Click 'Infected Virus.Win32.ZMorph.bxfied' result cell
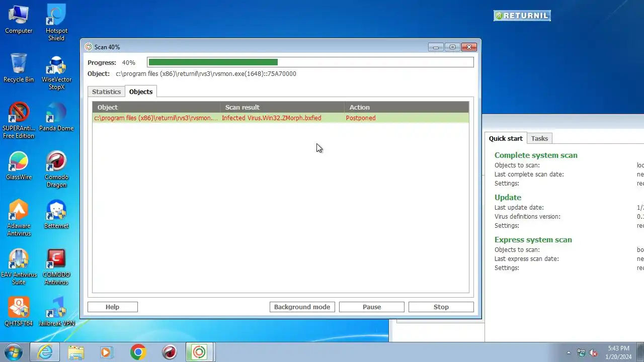The height and width of the screenshot is (362, 644). (x=271, y=118)
